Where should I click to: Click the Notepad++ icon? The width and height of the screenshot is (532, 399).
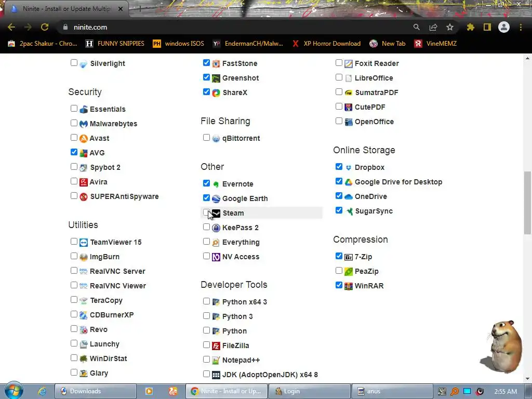coord(216,361)
